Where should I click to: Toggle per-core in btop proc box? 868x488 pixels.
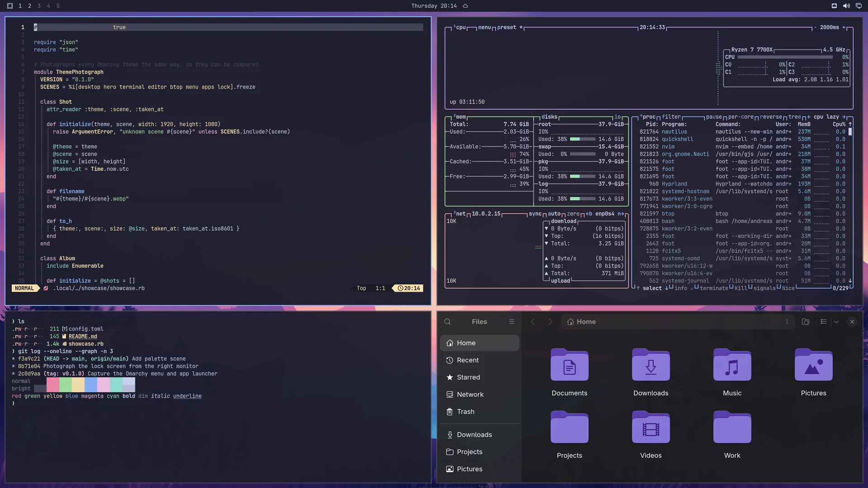point(741,117)
